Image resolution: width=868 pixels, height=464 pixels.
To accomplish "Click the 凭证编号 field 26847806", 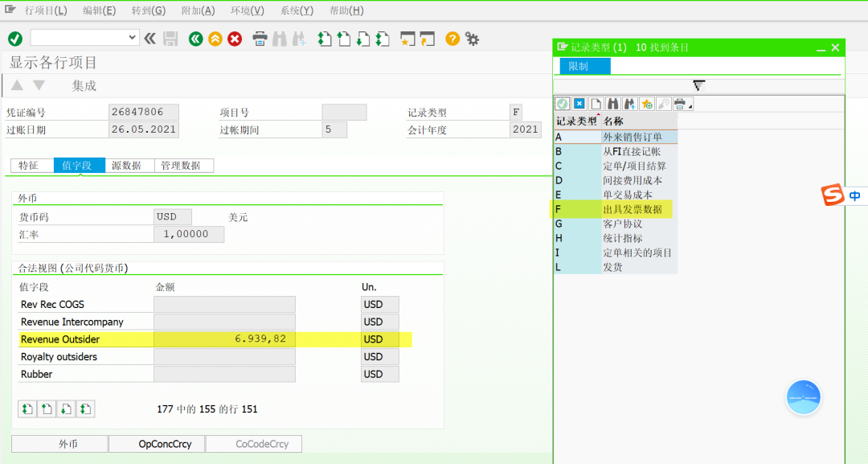I will coord(143,112).
